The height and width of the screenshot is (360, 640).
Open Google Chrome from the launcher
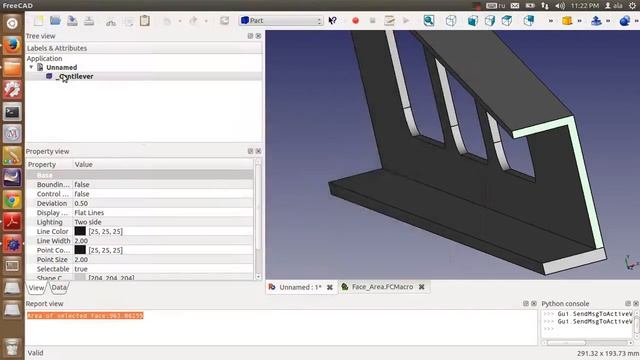point(12,200)
